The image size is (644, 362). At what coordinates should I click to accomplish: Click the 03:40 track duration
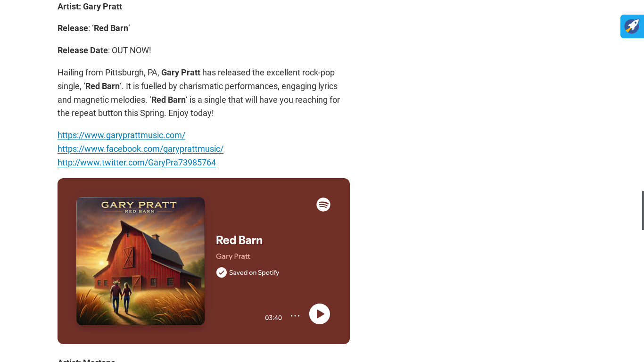click(273, 318)
